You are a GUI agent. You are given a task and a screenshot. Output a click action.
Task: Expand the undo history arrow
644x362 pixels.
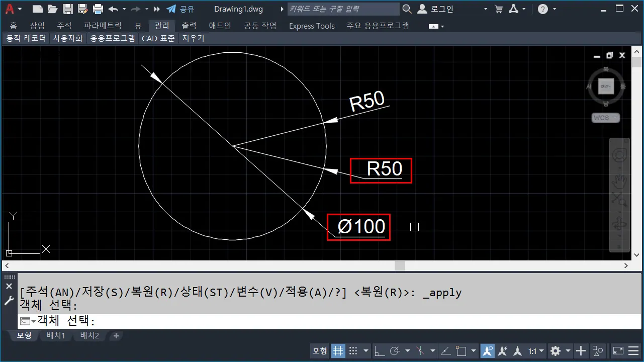(124, 9)
